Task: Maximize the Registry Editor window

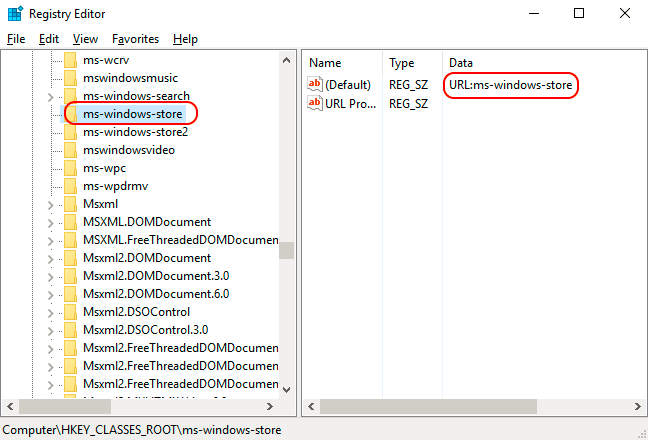Action: (579, 14)
